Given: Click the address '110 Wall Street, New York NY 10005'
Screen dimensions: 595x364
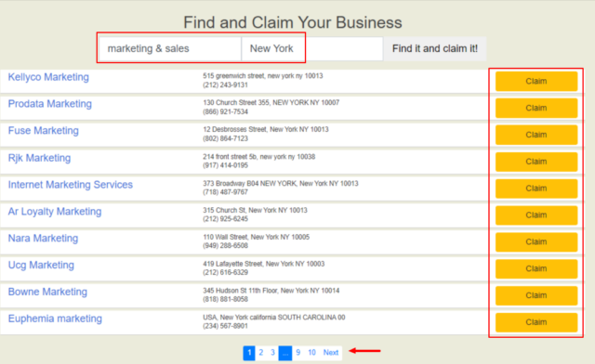Looking at the screenshot, I should click(257, 237).
